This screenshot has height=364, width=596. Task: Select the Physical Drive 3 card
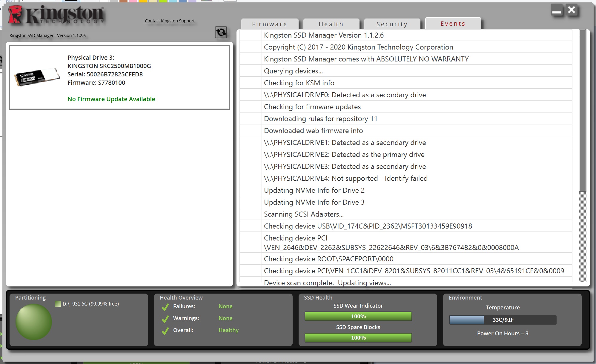(x=119, y=77)
